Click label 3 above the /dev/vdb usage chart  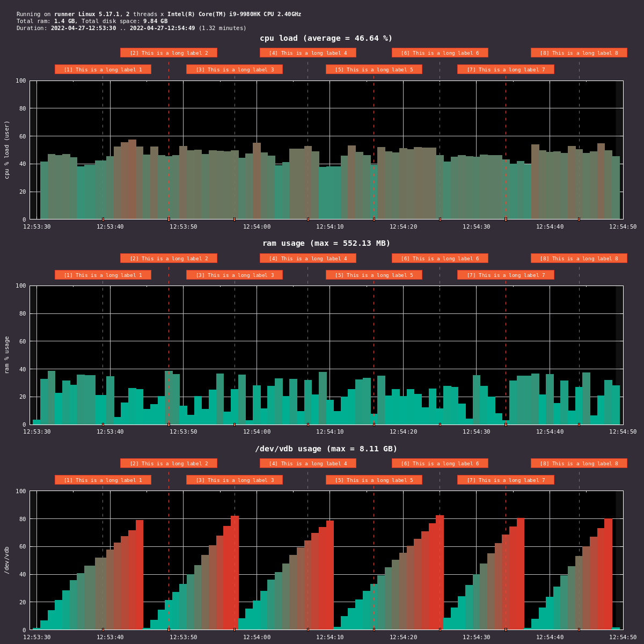tap(235, 480)
